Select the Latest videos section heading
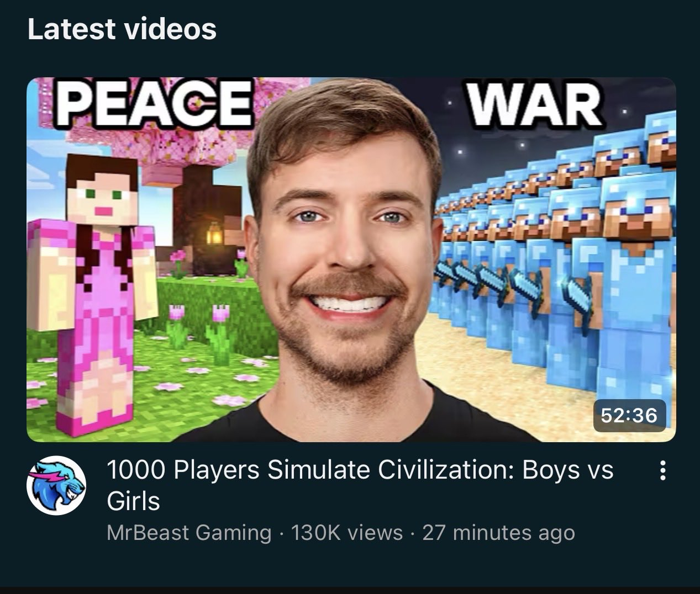This screenshot has width=700, height=594. tap(122, 29)
